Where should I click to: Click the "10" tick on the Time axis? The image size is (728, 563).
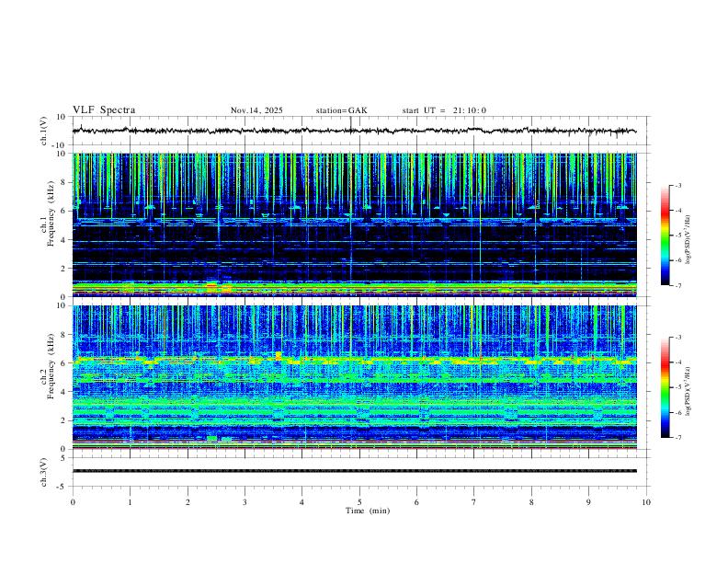[x=646, y=502]
